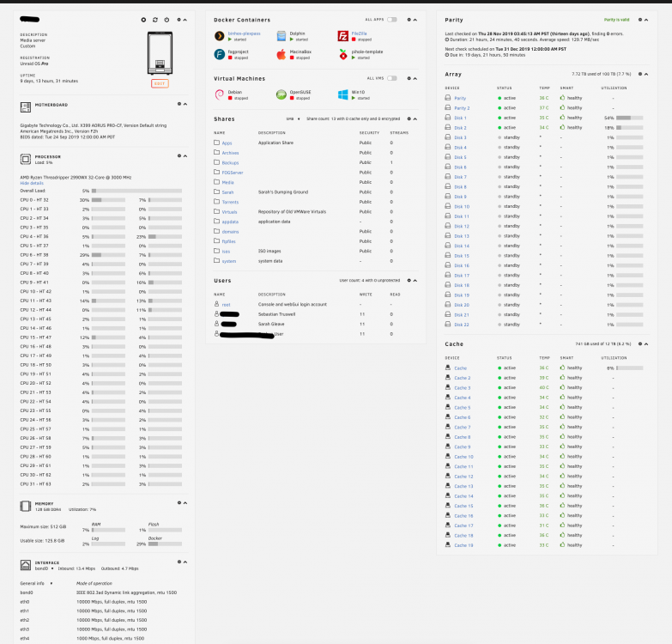Collapse the Shares section
Viewport: 672px width, 644px height.
415,118
